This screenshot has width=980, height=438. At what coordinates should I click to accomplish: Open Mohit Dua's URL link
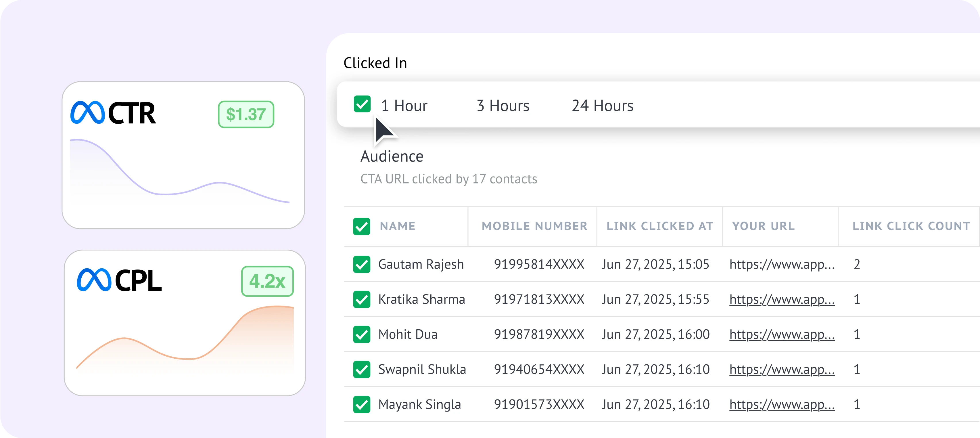[x=782, y=334]
